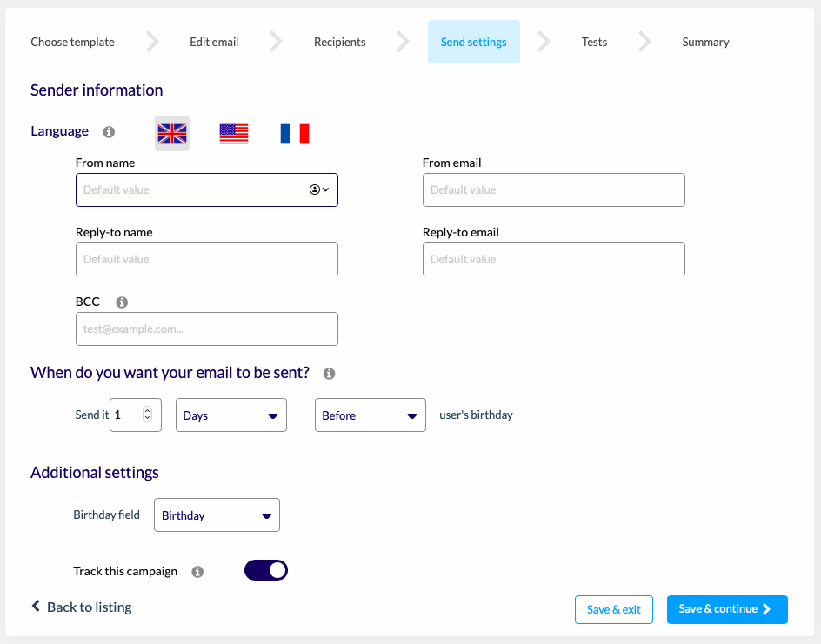Go to the Recipients step tab
Viewport: 821px width, 644px height.
coord(340,42)
